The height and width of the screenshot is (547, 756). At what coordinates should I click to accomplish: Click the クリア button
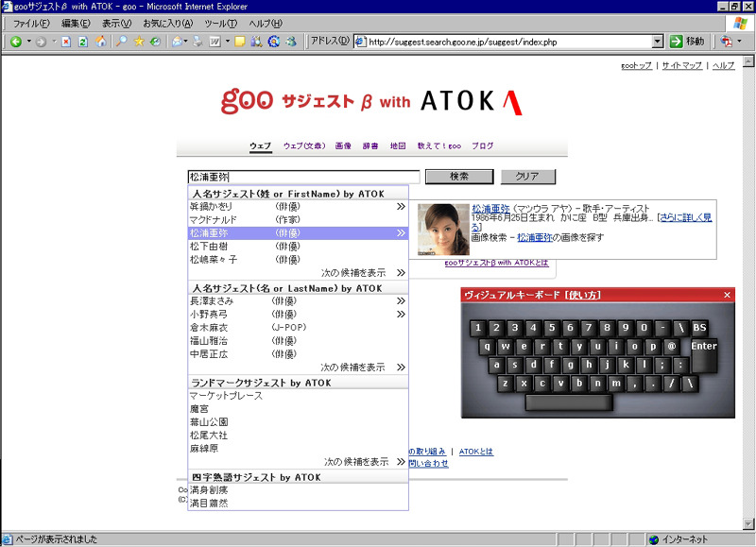tap(527, 177)
